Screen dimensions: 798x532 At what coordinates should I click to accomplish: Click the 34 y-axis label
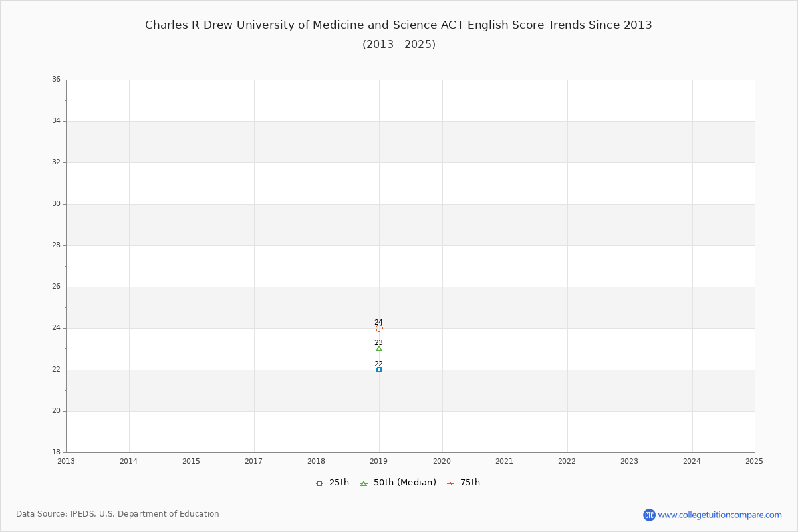(x=56, y=121)
